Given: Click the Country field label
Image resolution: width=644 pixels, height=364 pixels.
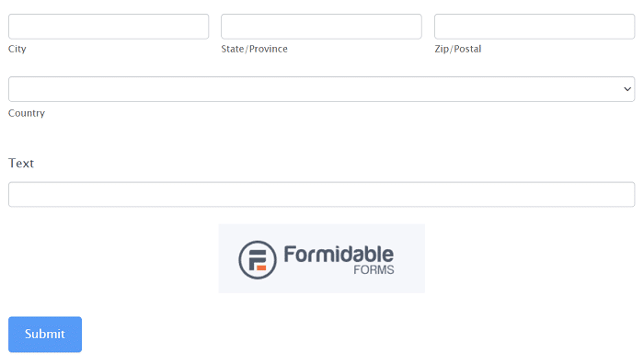Looking at the screenshot, I should [x=27, y=113].
